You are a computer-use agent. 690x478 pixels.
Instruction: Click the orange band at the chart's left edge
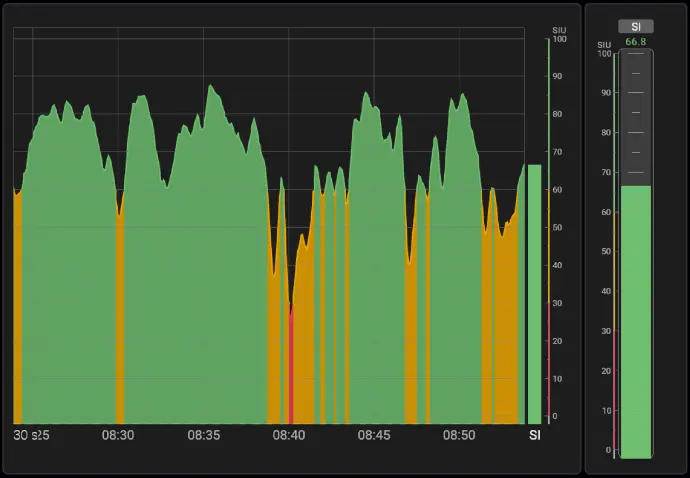18,310
